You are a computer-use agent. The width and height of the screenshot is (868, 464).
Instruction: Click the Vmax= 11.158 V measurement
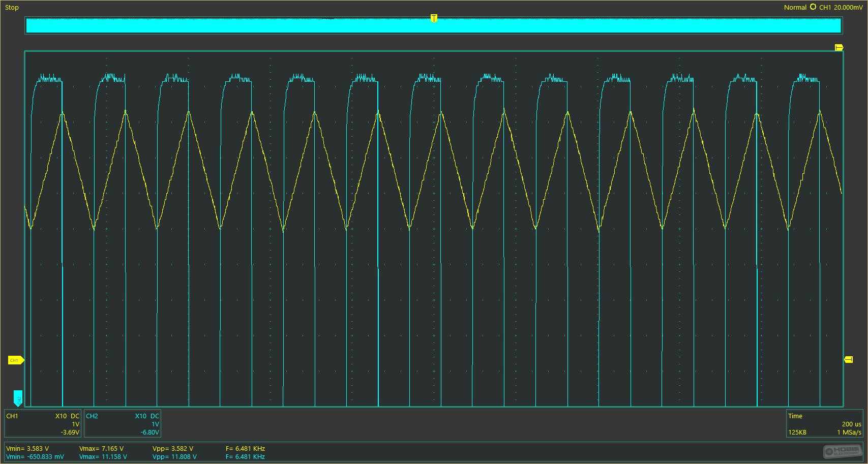pyautogui.click(x=103, y=457)
